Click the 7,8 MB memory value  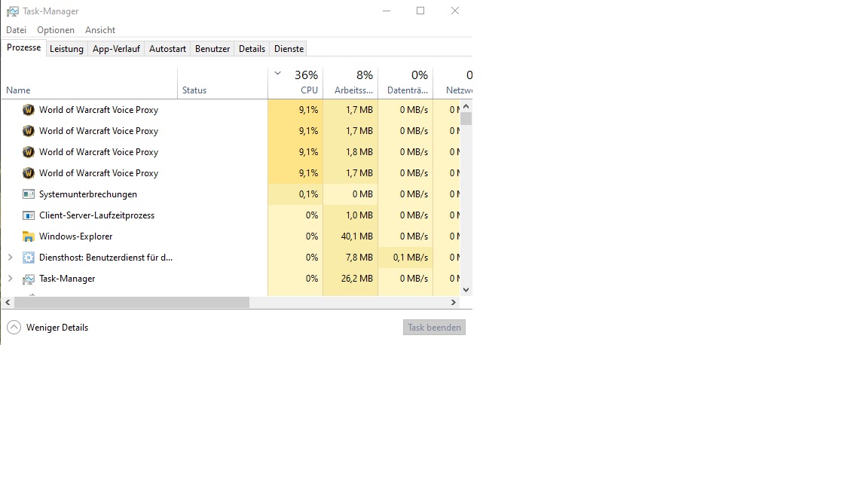point(359,258)
